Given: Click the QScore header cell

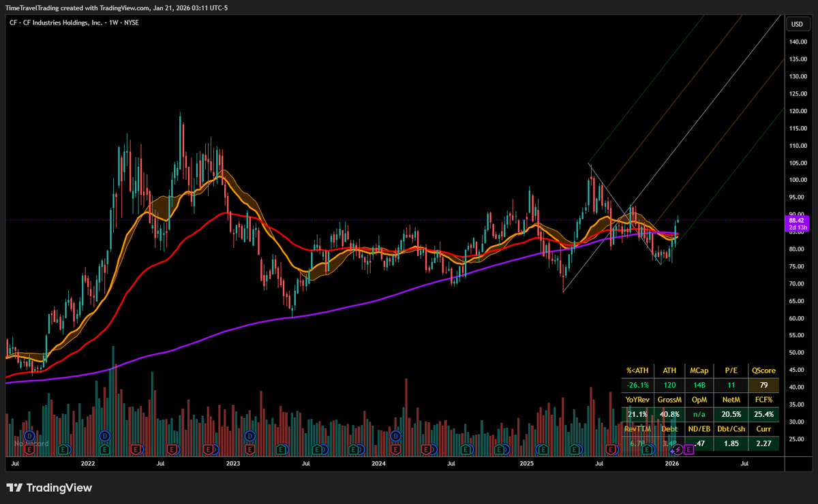Looking at the screenshot, I should coord(763,371).
